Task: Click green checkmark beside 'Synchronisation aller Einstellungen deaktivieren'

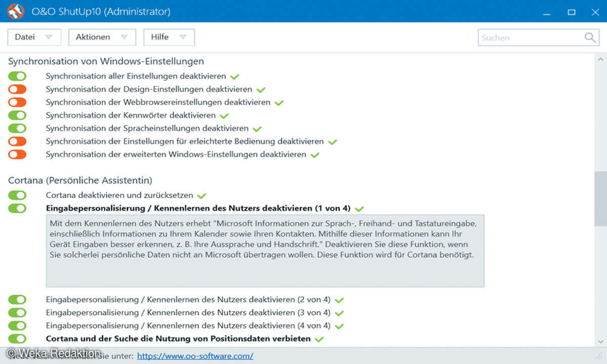Action: [235, 77]
